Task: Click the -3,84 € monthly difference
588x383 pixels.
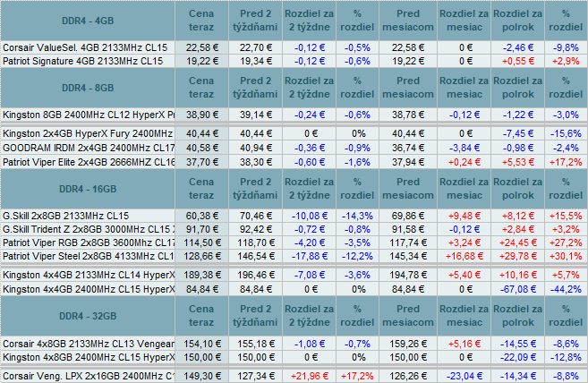Action: point(464,149)
